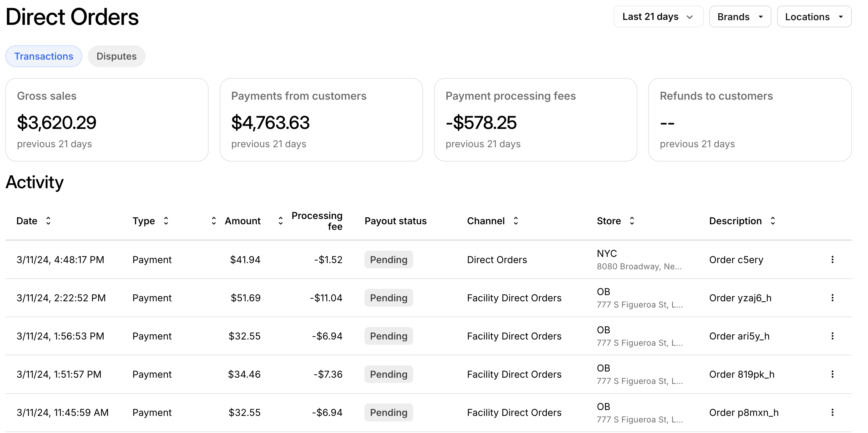Open the Gross sales summary card
The height and width of the screenshot is (433, 868).
pos(107,120)
